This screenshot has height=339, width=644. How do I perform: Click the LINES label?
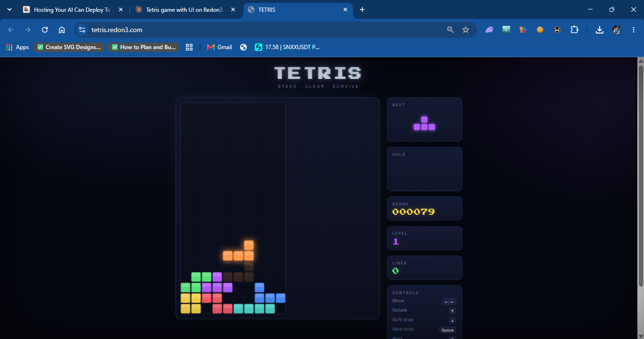(x=399, y=263)
